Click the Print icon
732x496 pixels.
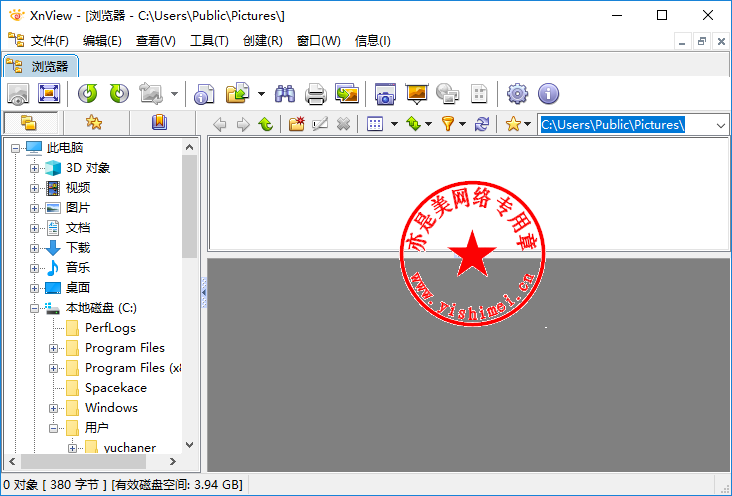[316, 94]
